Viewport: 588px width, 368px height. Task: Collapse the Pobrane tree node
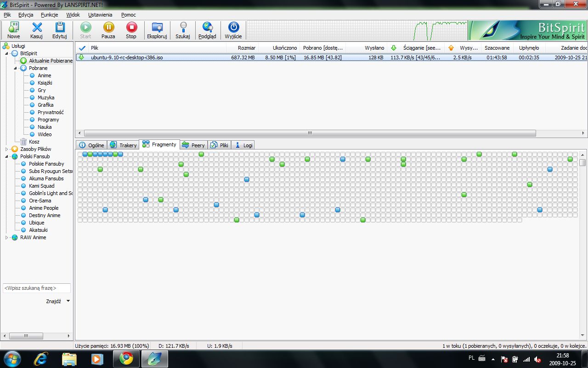tap(15, 68)
